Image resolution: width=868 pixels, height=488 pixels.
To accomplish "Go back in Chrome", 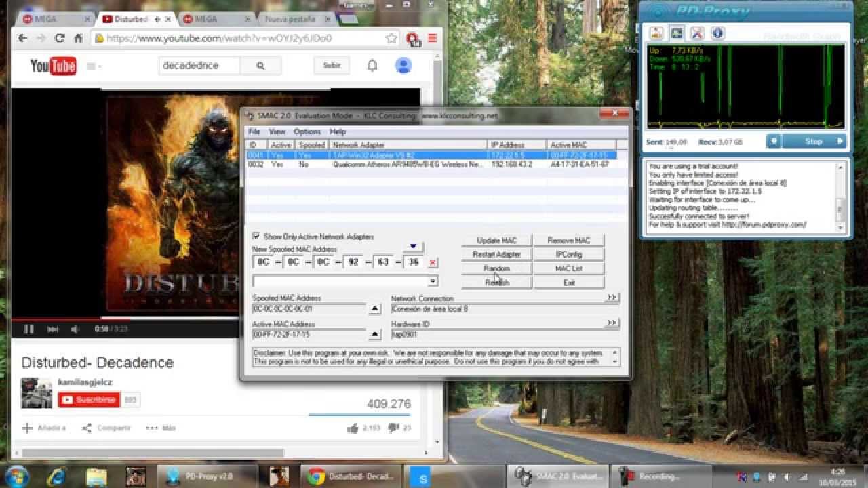I will coord(23,38).
